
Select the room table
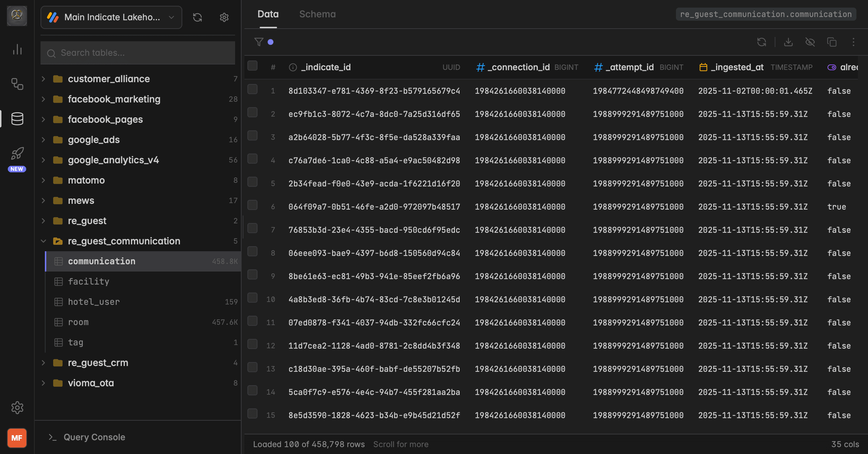click(143, 322)
